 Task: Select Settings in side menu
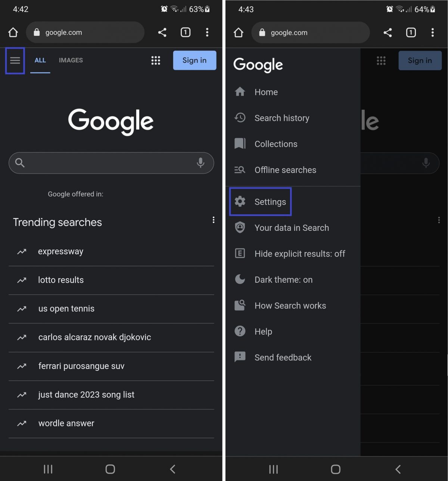coord(260,202)
